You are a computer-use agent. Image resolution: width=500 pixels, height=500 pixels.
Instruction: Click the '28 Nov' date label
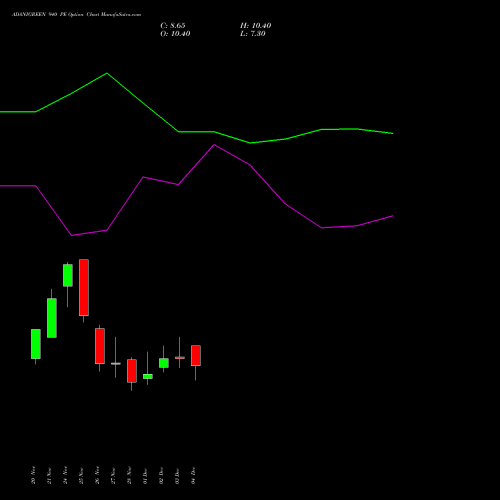coord(129,475)
